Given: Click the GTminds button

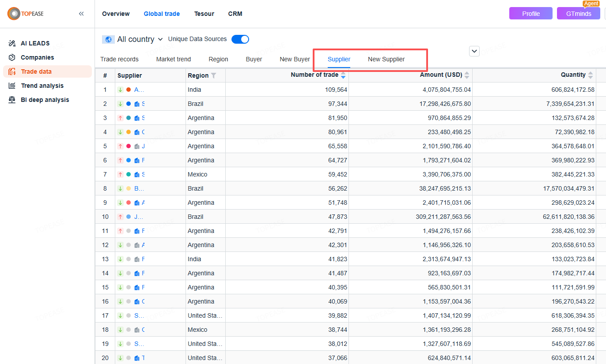Looking at the screenshot, I should [579, 13].
